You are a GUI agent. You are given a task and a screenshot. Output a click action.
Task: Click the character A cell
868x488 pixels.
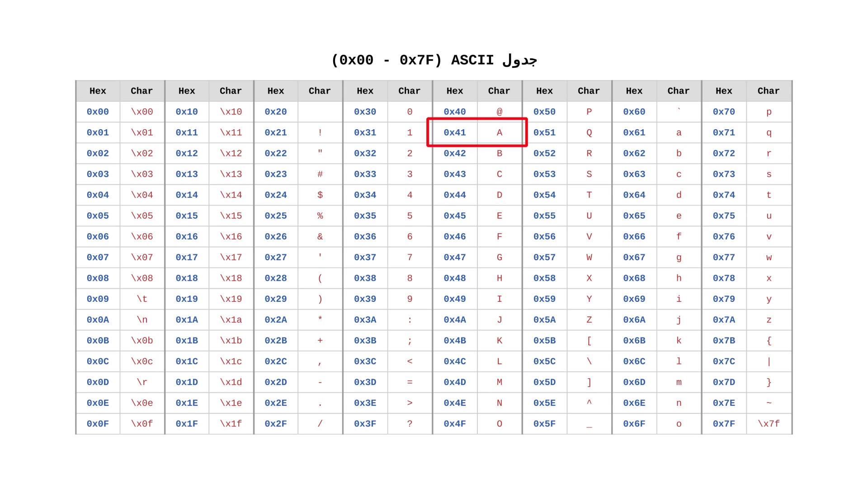pyautogui.click(x=499, y=132)
